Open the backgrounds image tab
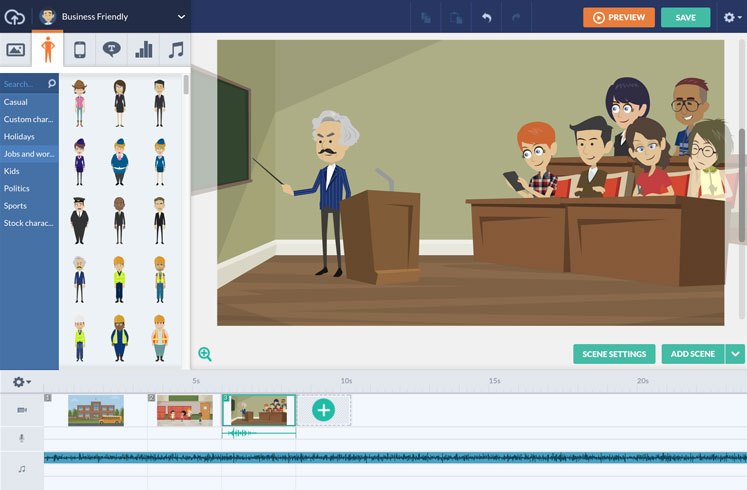747x490 pixels. (15, 50)
